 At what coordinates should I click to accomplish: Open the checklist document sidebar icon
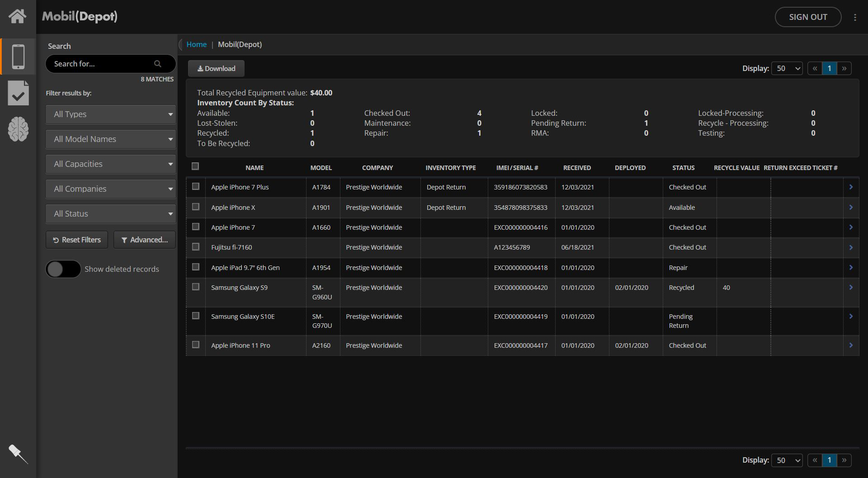pyautogui.click(x=18, y=93)
